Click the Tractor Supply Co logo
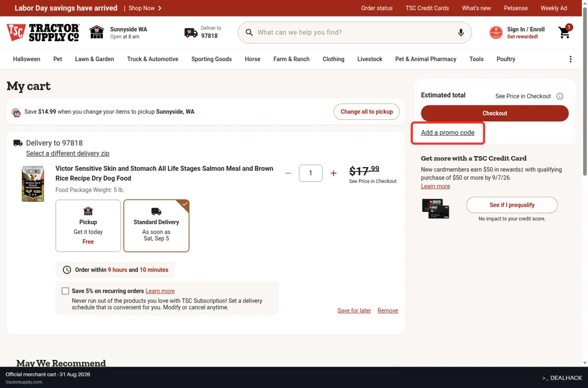 pos(43,32)
